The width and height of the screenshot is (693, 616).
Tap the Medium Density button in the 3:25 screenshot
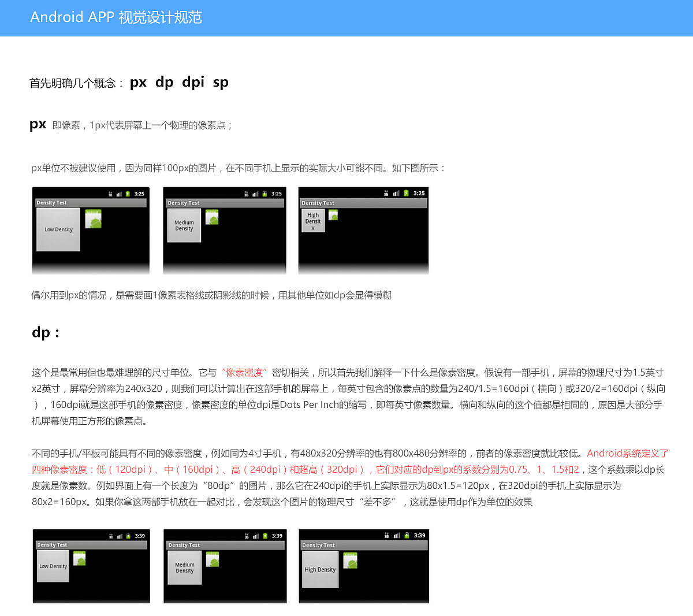click(184, 225)
